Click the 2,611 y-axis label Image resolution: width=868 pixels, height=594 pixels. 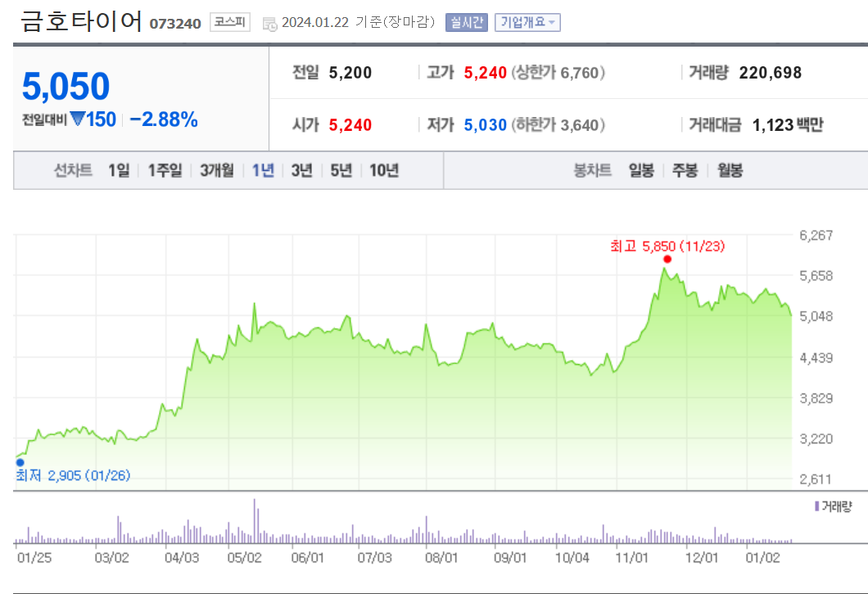point(816,479)
